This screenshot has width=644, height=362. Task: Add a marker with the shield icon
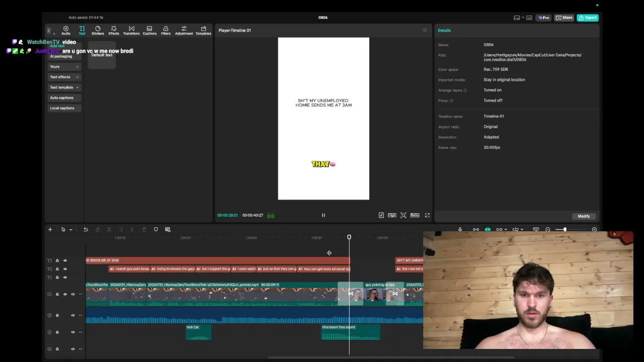click(156, 230)
